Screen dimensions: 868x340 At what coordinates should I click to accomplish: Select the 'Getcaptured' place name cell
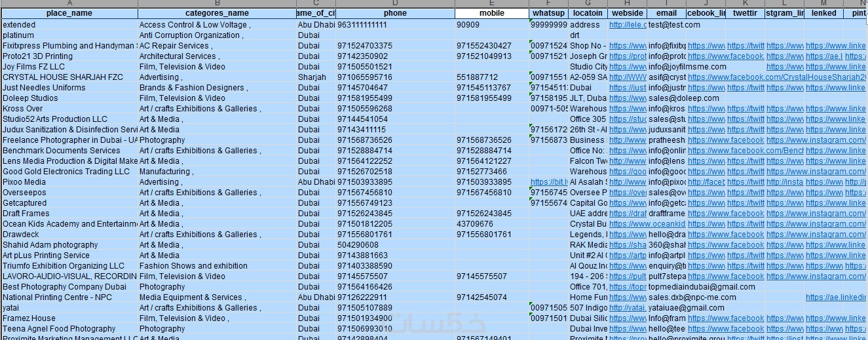click(69, 203)
